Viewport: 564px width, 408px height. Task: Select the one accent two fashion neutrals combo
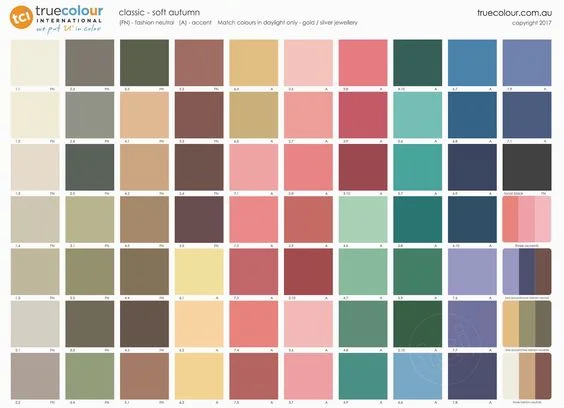click(x=527, y=324)
